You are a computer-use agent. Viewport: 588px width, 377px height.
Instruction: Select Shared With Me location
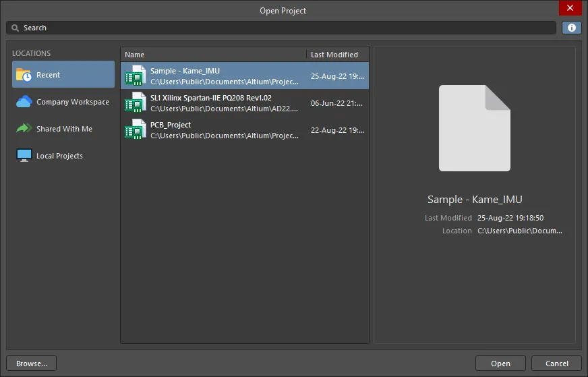click(64, 129)
